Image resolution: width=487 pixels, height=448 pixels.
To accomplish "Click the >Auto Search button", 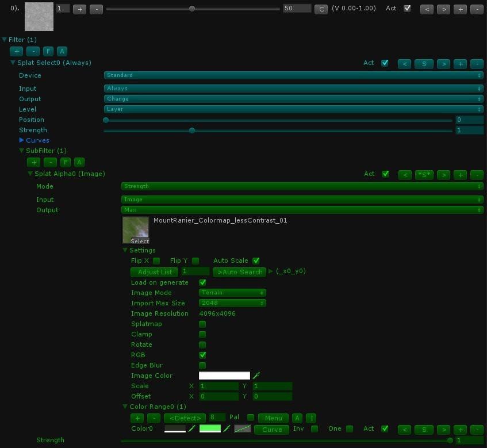I will (239, 272).
